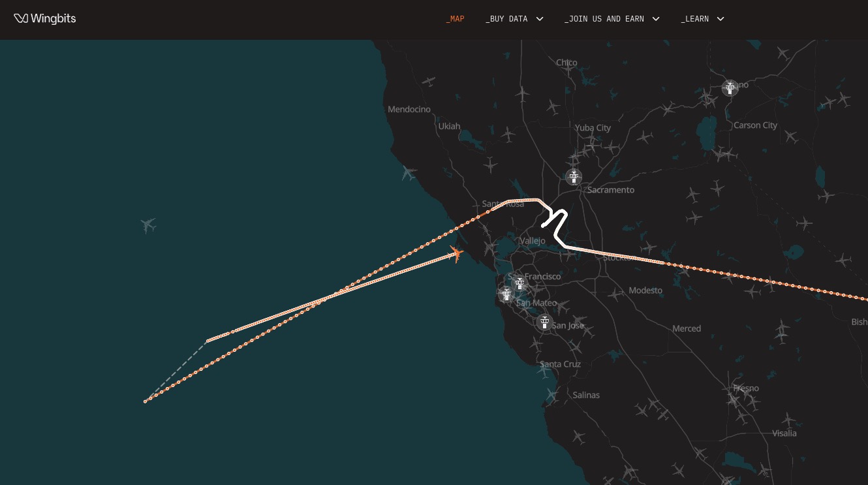Select the airport tower icon near Sacramento

(x=574, y=176)
